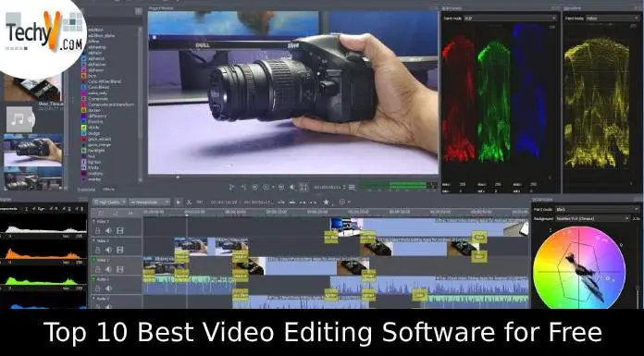
Task: Open the play button options arrow
Action: pos(273,187)
